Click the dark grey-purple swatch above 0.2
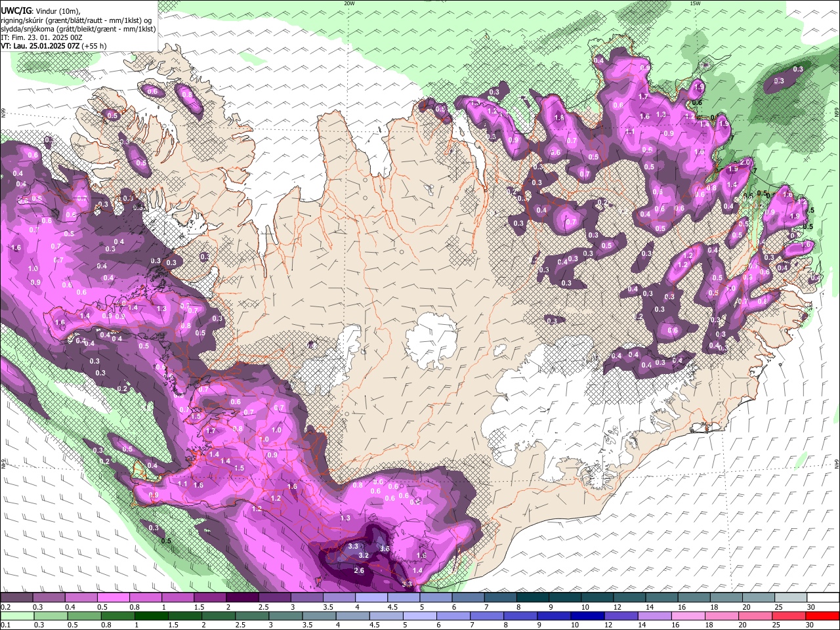The width and height of the screenshot is (840, 630). (16, 598)
